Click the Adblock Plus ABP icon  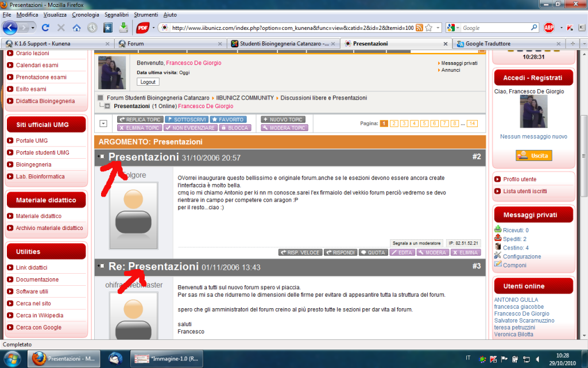pos(549,28)
